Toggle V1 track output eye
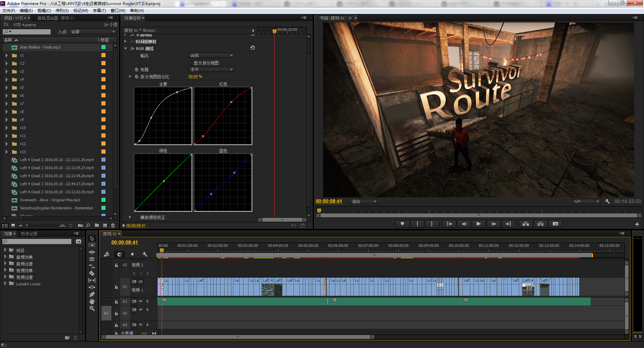This screenshot has height=348, width=644. click(x=141, y=282)
